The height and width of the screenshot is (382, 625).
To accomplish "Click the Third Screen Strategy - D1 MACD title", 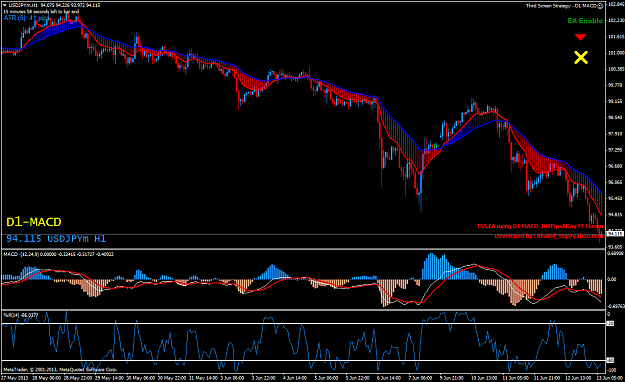I will (561, 6).
